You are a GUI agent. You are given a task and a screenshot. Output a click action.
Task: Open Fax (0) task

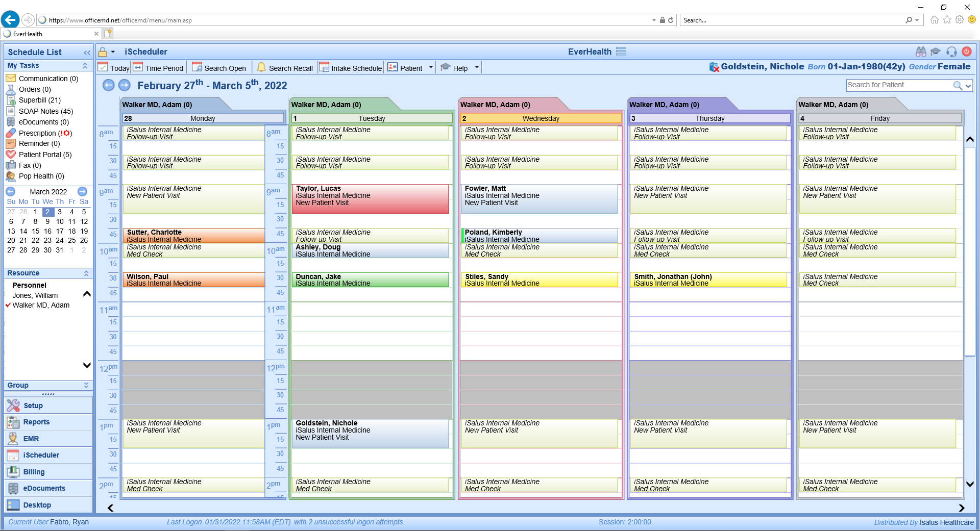tap(24, 165)
